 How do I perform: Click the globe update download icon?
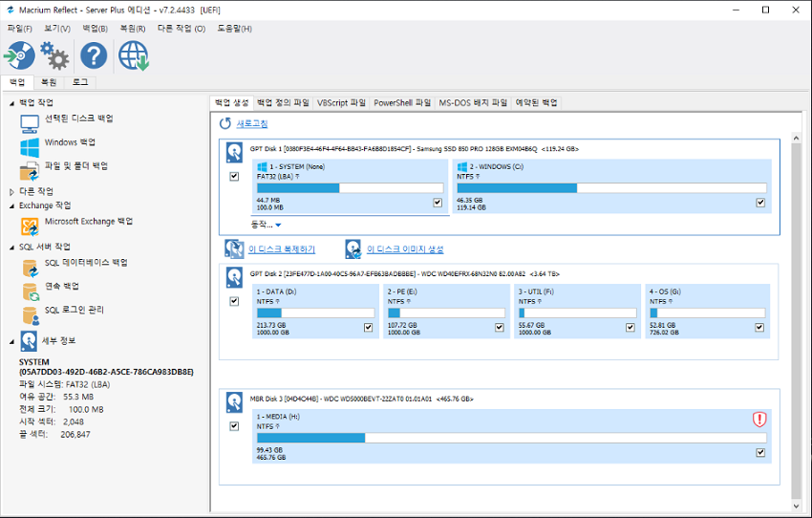coord(134,55)
